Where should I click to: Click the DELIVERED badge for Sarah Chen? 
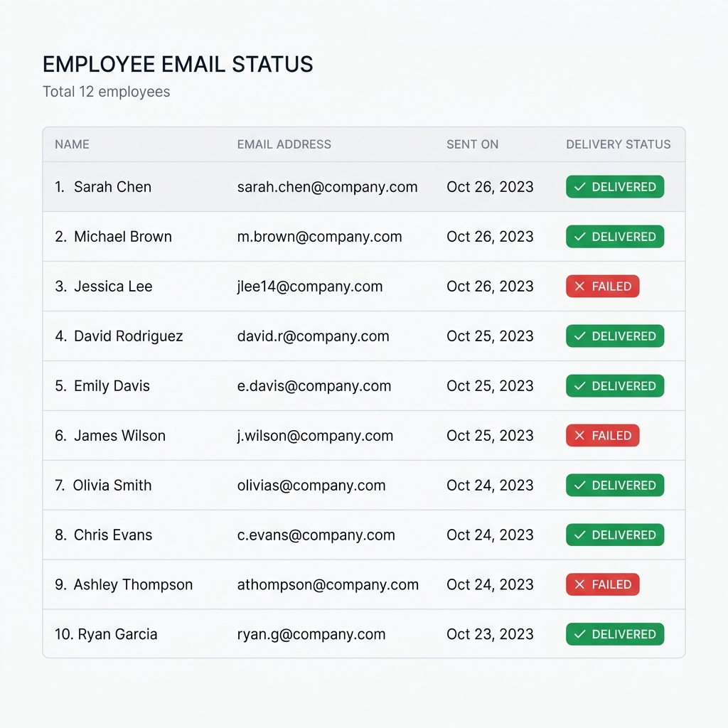pyautogui.click(x=615, y=187)
